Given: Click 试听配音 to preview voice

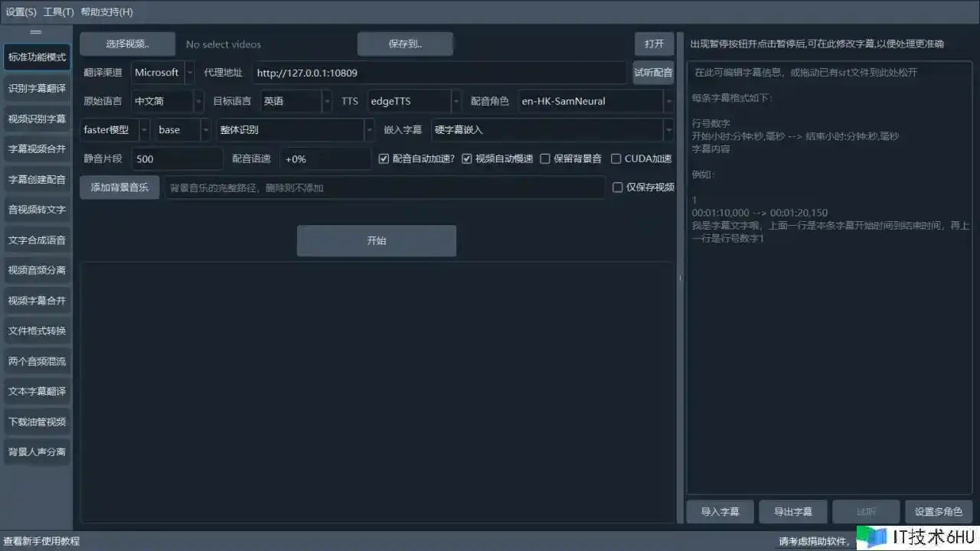Looking at the screenshot, I should coord(653,73).
